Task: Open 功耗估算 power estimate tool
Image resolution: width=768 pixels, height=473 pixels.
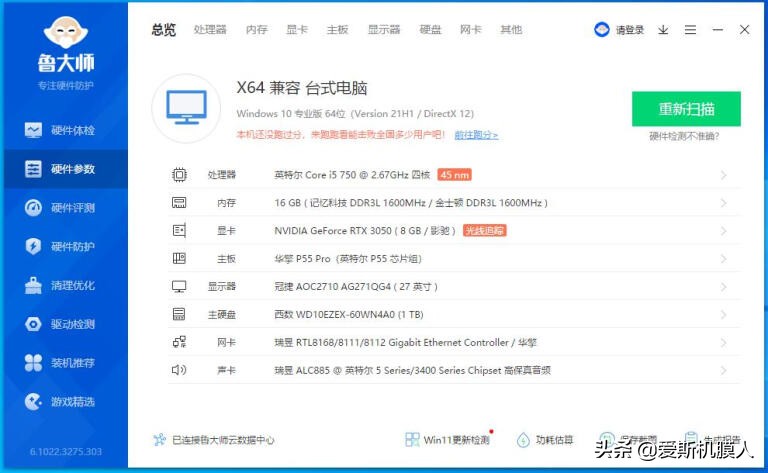Action: point(545,440)
